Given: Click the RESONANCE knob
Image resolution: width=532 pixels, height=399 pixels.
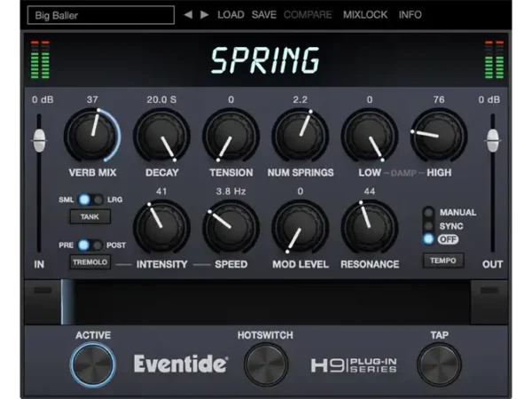Looking at the screenshot, I should click(x=370, y=227).
